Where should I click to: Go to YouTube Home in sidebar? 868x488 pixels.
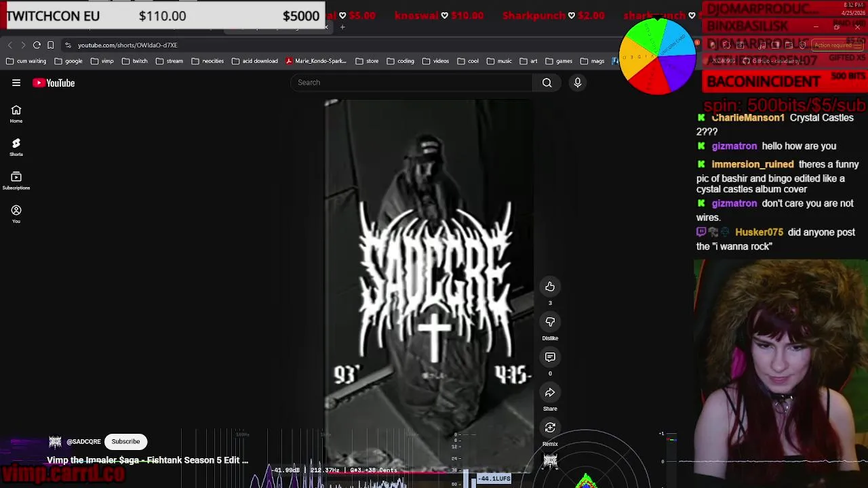[x=16, y=114]
